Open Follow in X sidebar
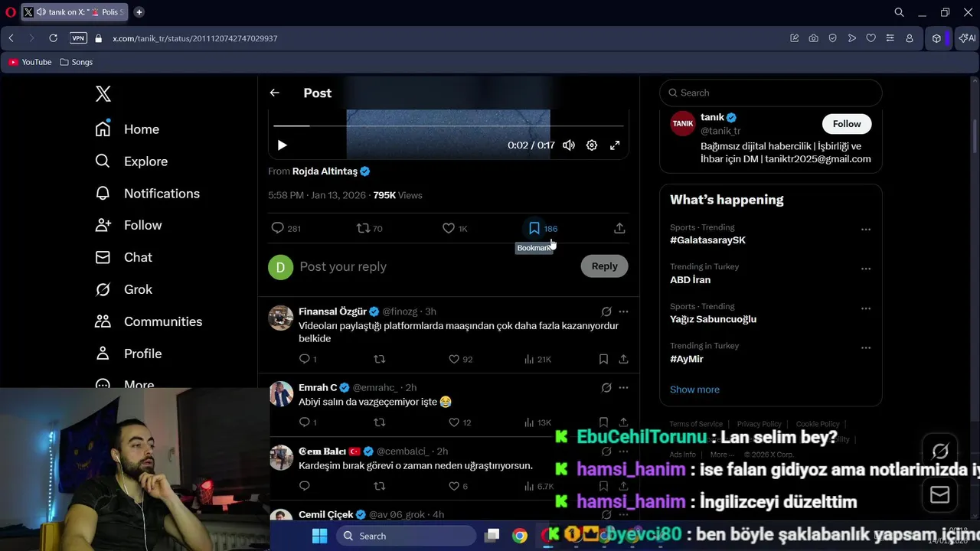The height and width of the screenshot is (551, 980). pyautogui.click(x=128, y=225)
